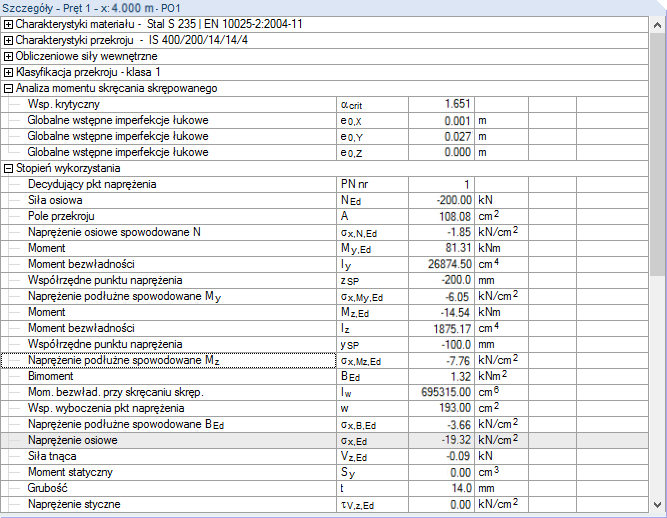
Task: Select Mom. bezwład. przy skręcaniu skręp. row
Action: (x=325, y=393)
